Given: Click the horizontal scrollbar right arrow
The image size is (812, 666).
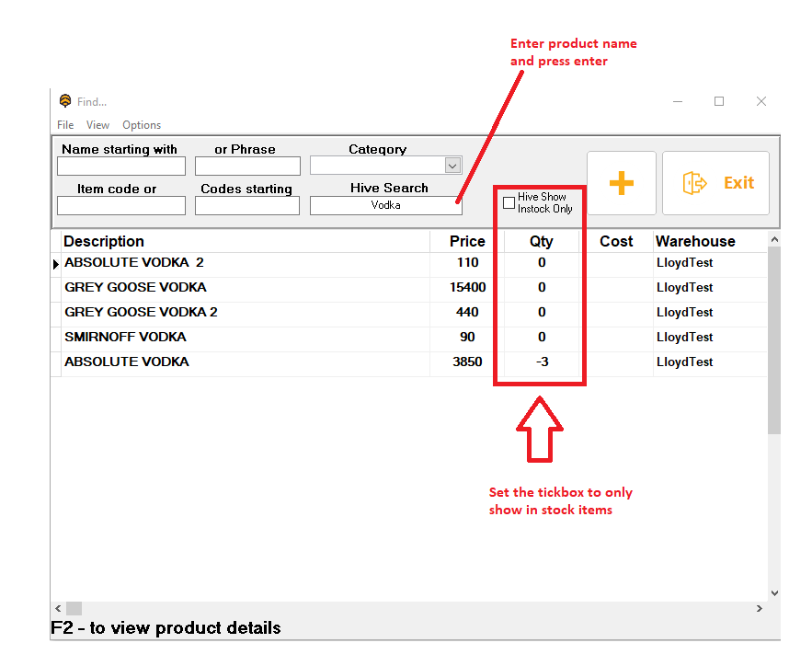Looking at the screenshot, I should (x=760, y=609).
